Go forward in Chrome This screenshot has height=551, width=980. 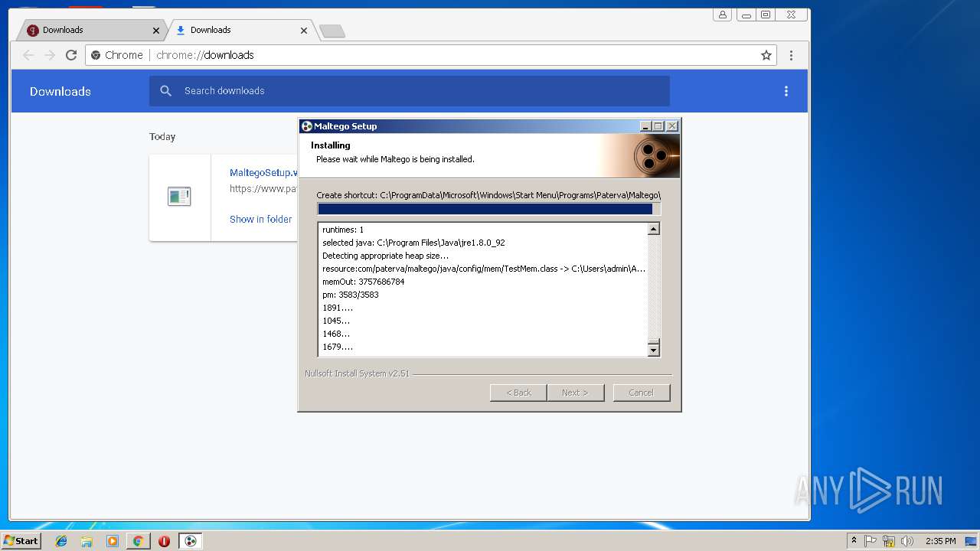pos(50,55)
